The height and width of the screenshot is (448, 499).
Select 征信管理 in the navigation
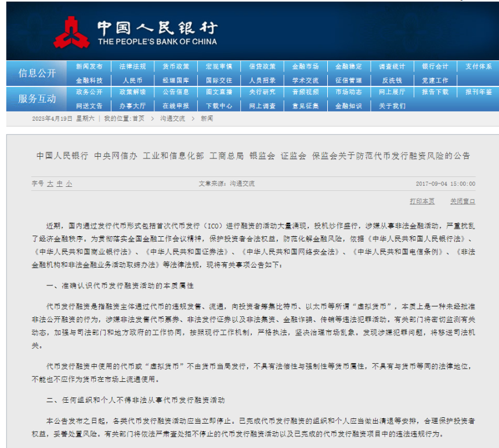click(349, 81)
